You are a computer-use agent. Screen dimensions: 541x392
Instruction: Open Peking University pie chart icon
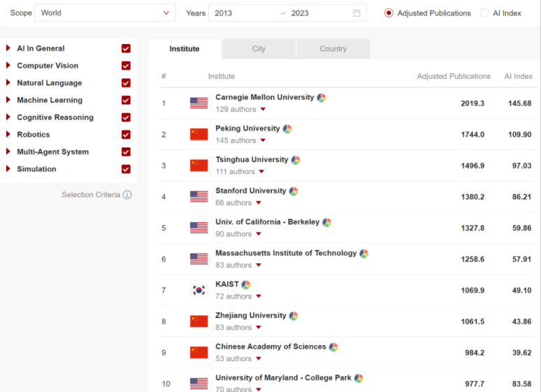(x=287, y=129)
